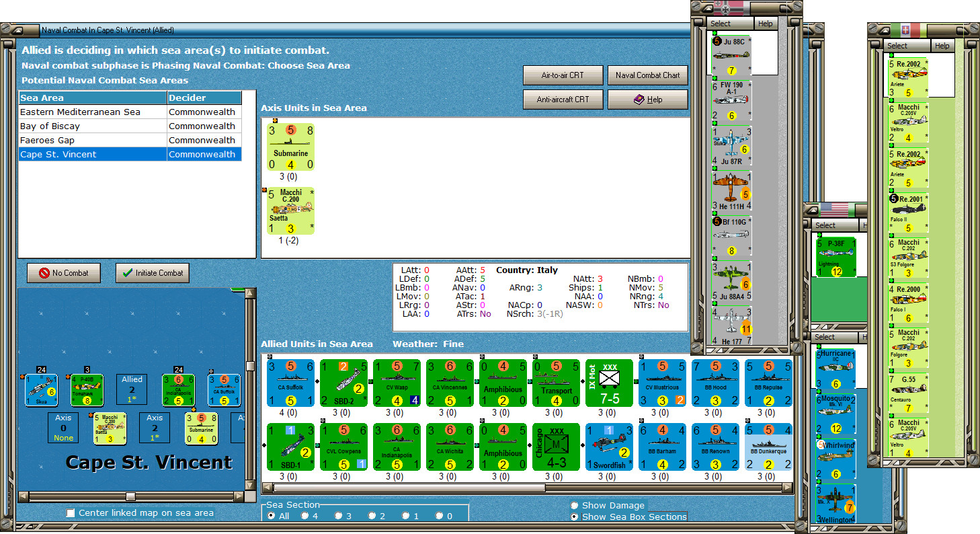980x534 pixels.
Task: Select the Show Damage option
Action: 574,505
